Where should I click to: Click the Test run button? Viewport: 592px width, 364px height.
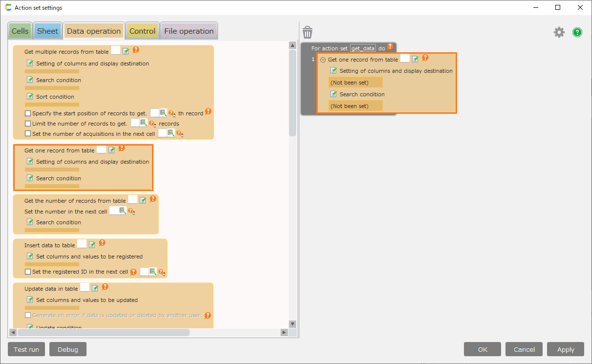tap(26, 349)
